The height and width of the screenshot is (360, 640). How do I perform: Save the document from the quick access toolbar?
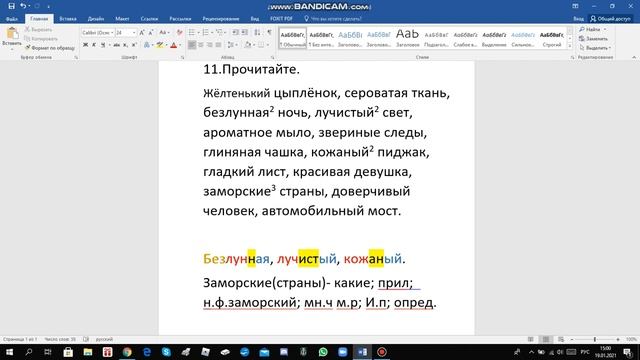(11, 6)
